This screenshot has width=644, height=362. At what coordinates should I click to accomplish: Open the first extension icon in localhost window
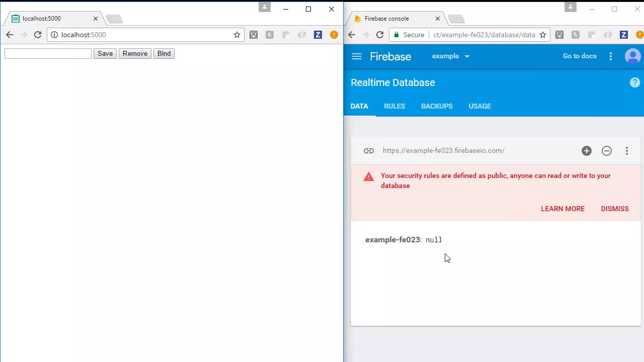click(254, 35)
